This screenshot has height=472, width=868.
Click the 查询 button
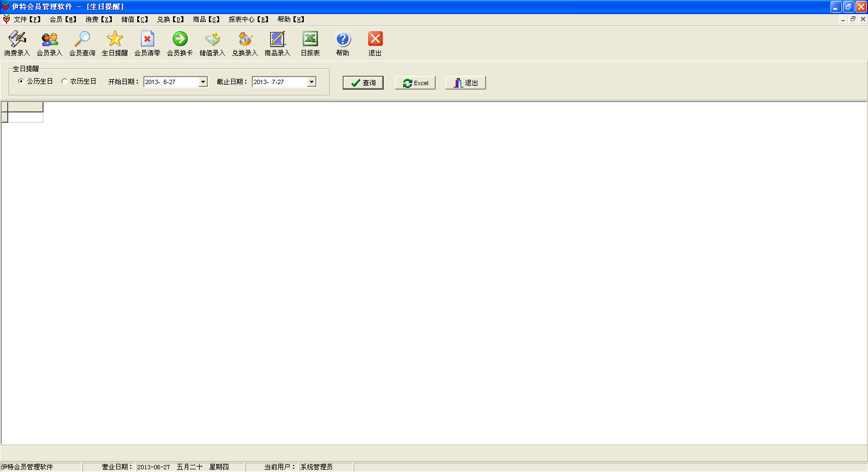click(x=363, y=82)
